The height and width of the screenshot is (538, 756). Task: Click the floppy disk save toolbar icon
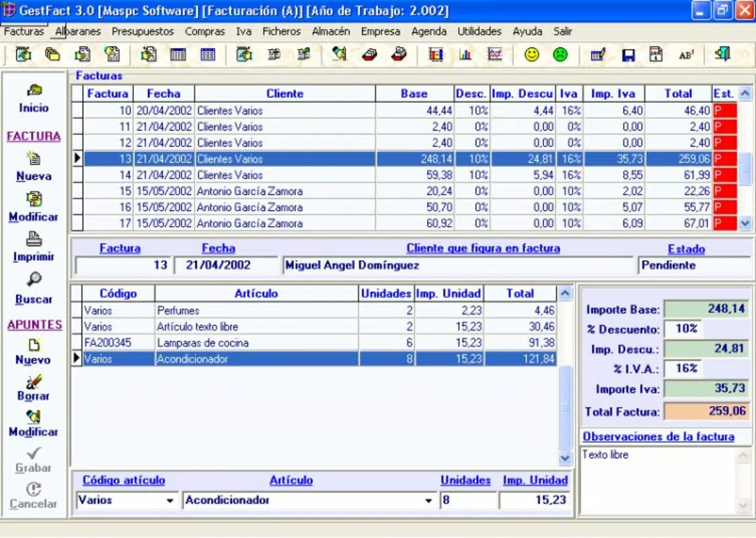coord(628,55)
